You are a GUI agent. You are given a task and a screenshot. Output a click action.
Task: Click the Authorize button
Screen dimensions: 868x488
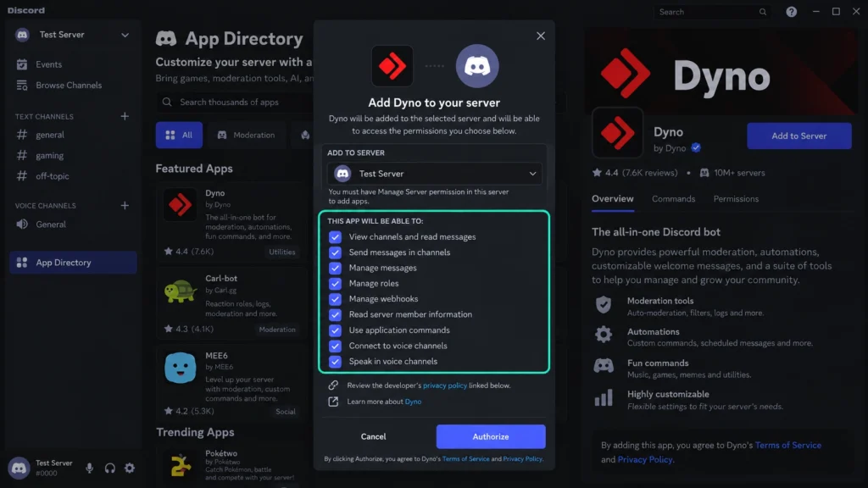click(x=491, y=436)
